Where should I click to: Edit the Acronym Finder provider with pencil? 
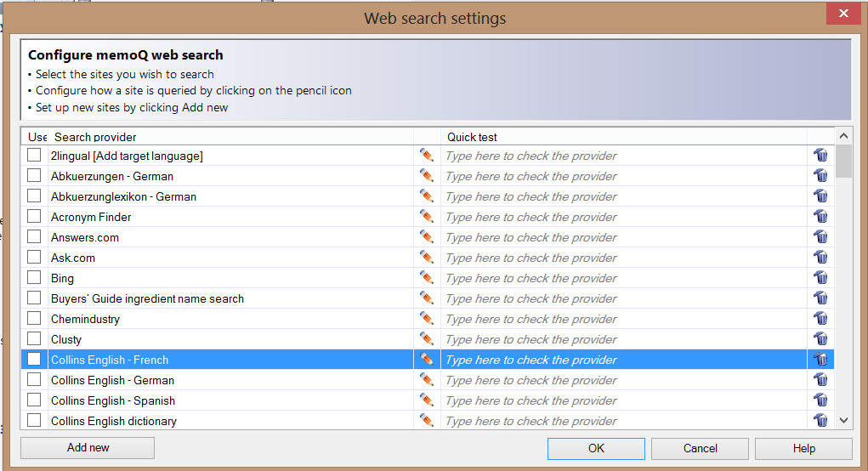[426, 217]
